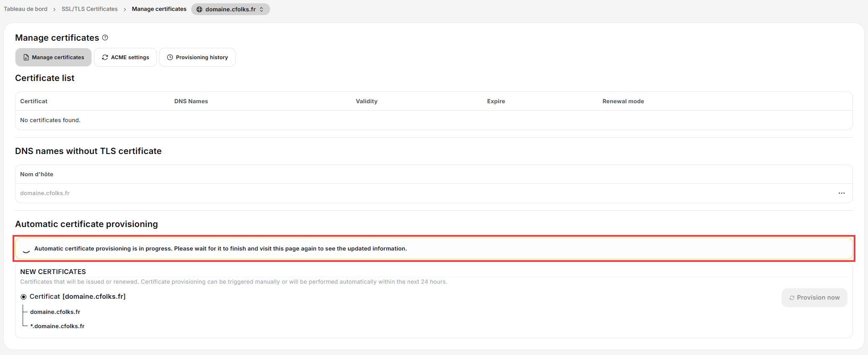Click the globe icon in domain selector

199,9
